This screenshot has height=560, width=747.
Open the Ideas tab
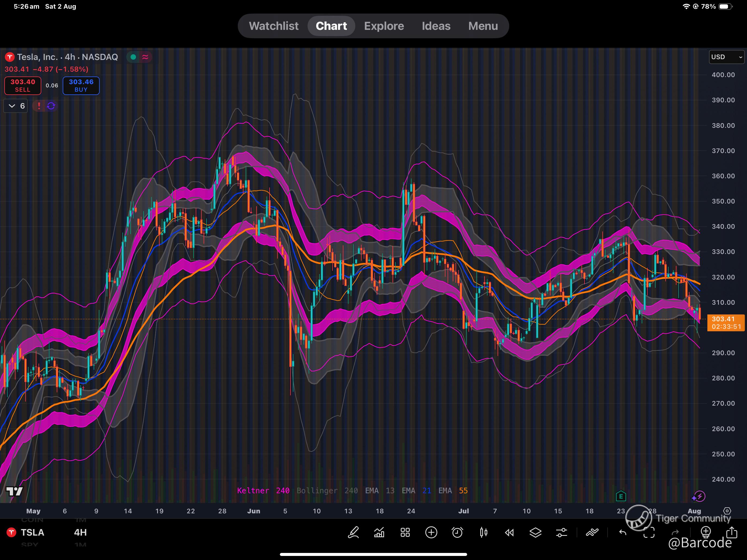pos(436,26)
